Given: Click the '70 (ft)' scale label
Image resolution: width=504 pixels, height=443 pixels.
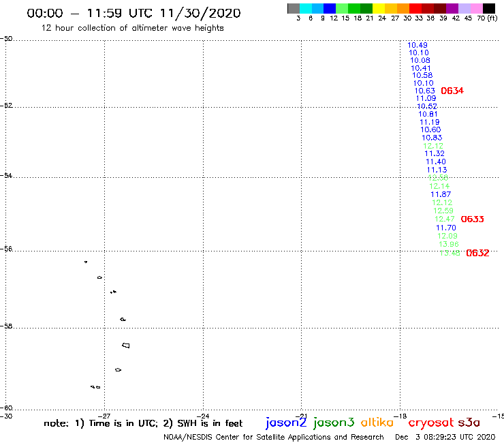Looking at the screenshot, I should [487, 18].
